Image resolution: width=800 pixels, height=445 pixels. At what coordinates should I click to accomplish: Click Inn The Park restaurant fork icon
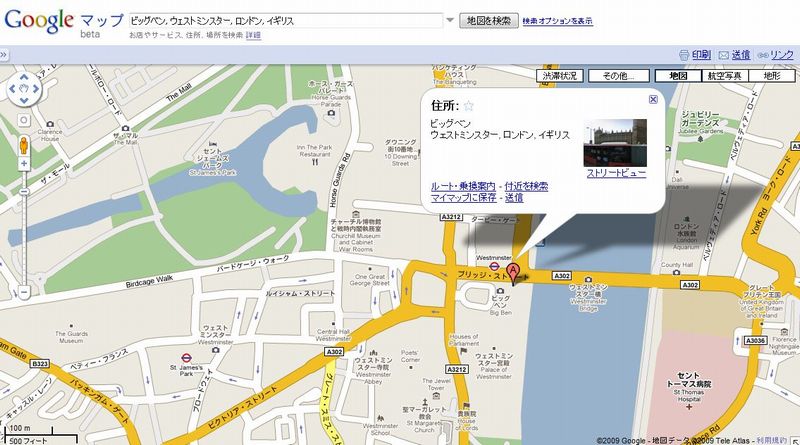tap(315, 162)
